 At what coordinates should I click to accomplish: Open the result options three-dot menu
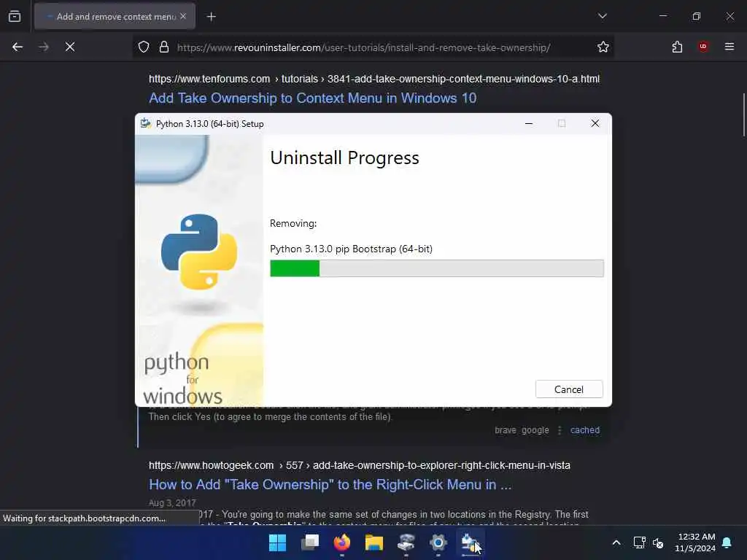pos(560,430)
